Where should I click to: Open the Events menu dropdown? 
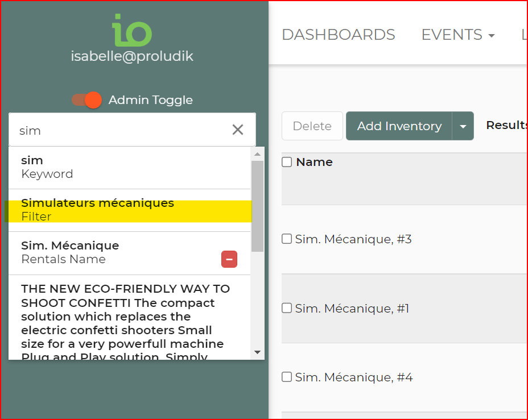[x=458, y=35]
